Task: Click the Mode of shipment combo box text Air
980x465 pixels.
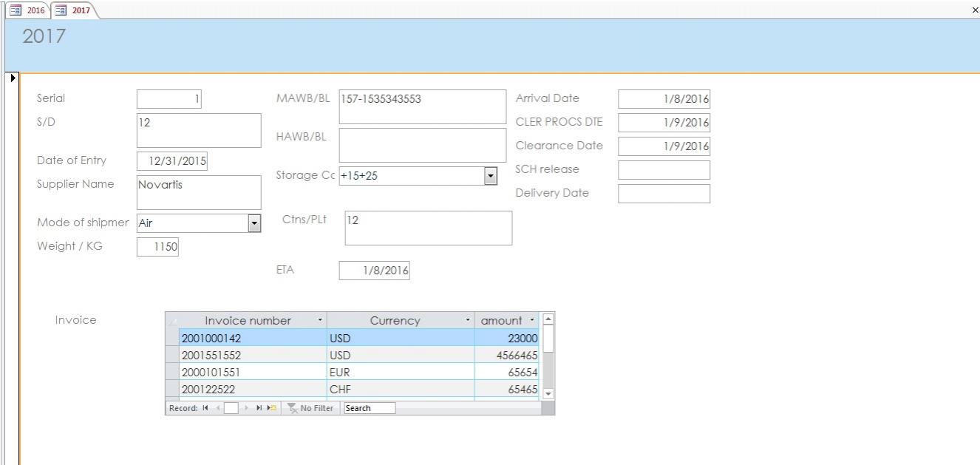Action: point(192,223)
